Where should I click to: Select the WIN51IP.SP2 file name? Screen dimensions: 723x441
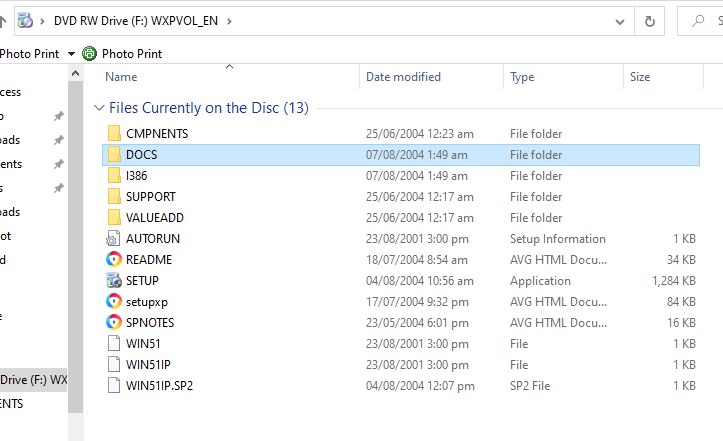coord(160,386)
